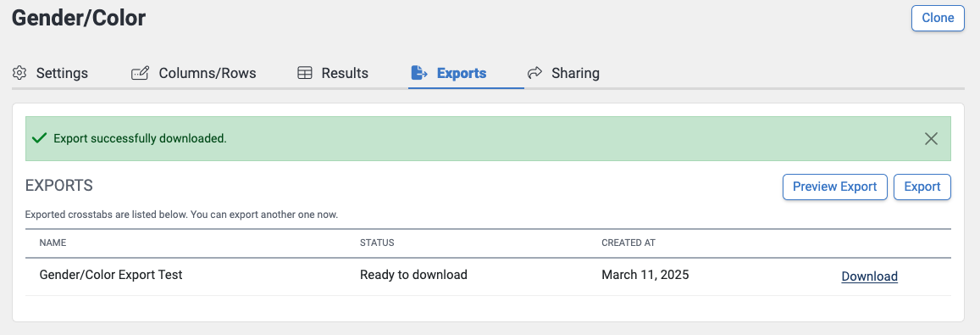Click the gear icon beside Settings
Viewport: 980px width, 335px height.
pos(19,73)
